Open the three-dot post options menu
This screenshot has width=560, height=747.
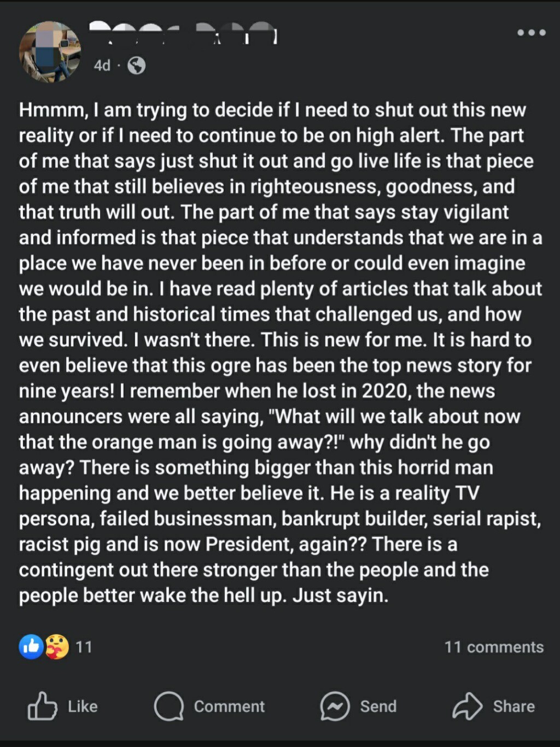click(532, 33)
